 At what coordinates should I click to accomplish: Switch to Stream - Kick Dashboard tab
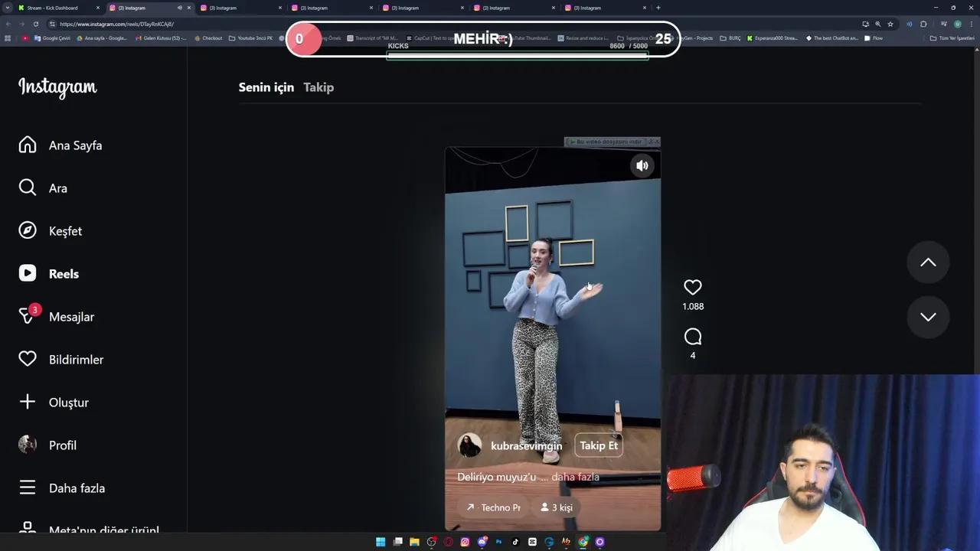60,8
